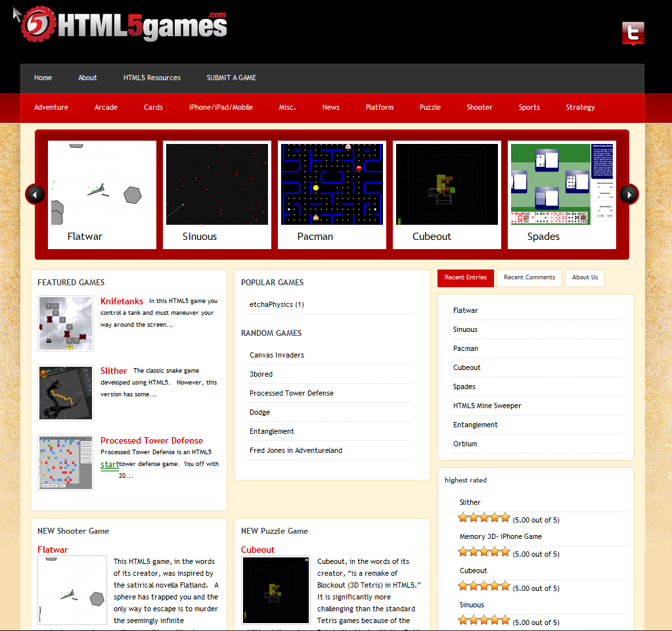The height and width of the screenshot is (631, 672).
Task: Open Canvas Invaders random game
Action: point(277,355)
